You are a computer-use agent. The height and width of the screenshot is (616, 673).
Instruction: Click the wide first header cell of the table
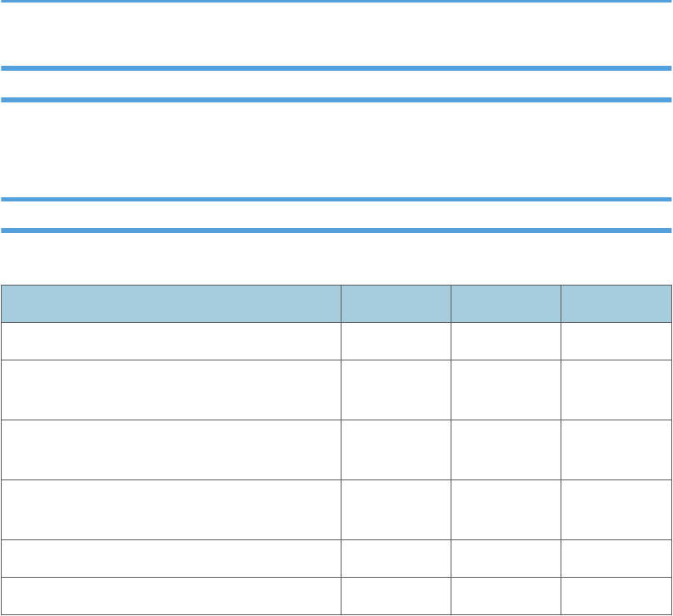click(x=171, y=304)
